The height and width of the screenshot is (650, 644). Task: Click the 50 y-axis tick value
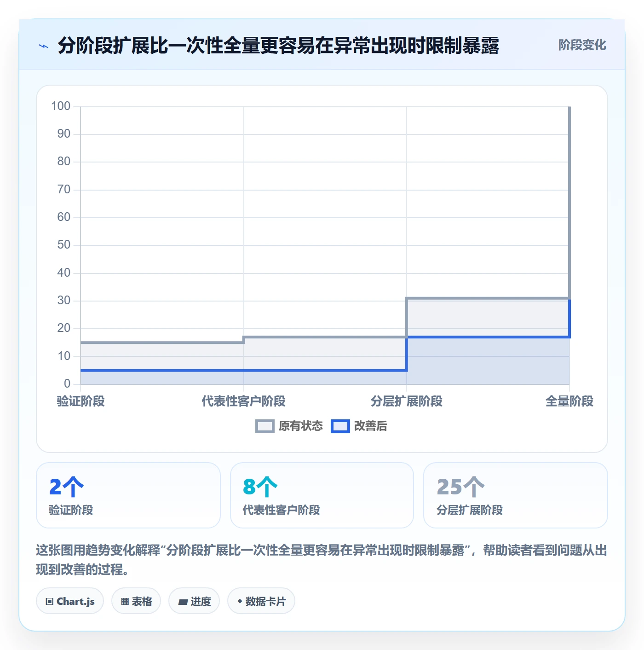click(x=64, y=245)
